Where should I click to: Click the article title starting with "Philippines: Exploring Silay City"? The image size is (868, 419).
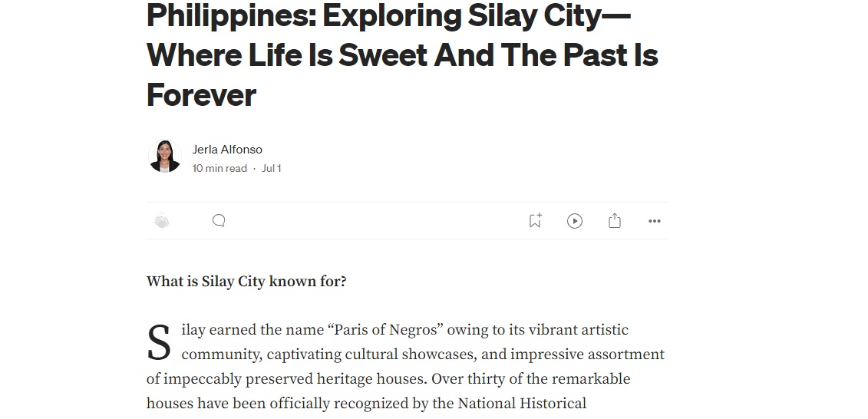pos(388,15)
